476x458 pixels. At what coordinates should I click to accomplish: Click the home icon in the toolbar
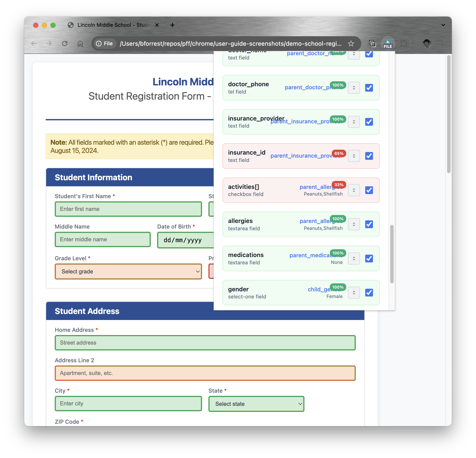click(80, 44)
